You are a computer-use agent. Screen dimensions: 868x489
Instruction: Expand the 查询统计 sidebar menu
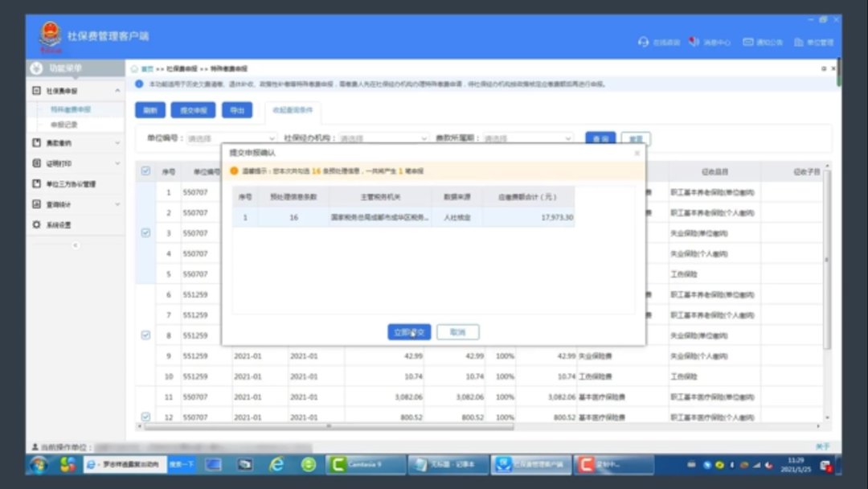(117, 204)
